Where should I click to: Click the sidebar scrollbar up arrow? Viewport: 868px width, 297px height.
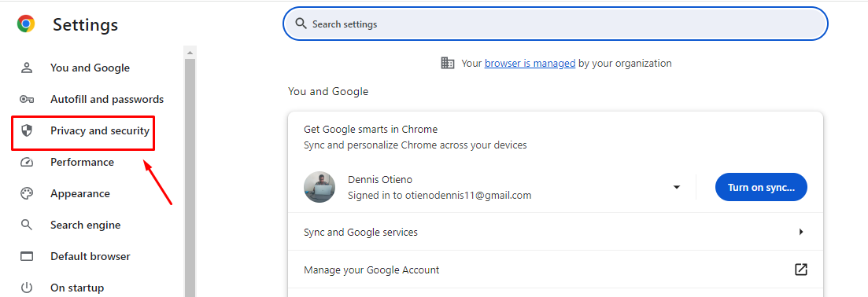[x=190, y=53]
